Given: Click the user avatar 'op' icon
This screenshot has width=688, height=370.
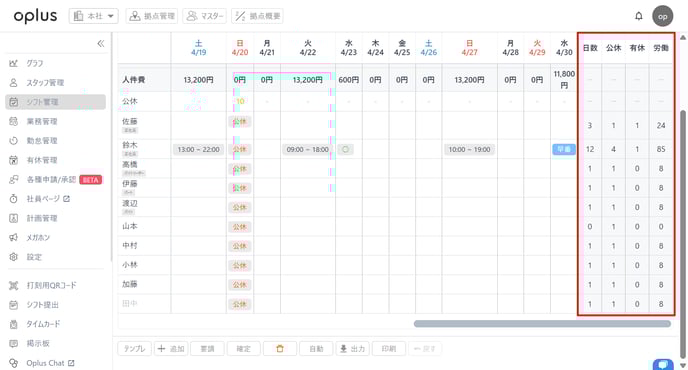Looking at the screenshot, I should tap(663, 16).
